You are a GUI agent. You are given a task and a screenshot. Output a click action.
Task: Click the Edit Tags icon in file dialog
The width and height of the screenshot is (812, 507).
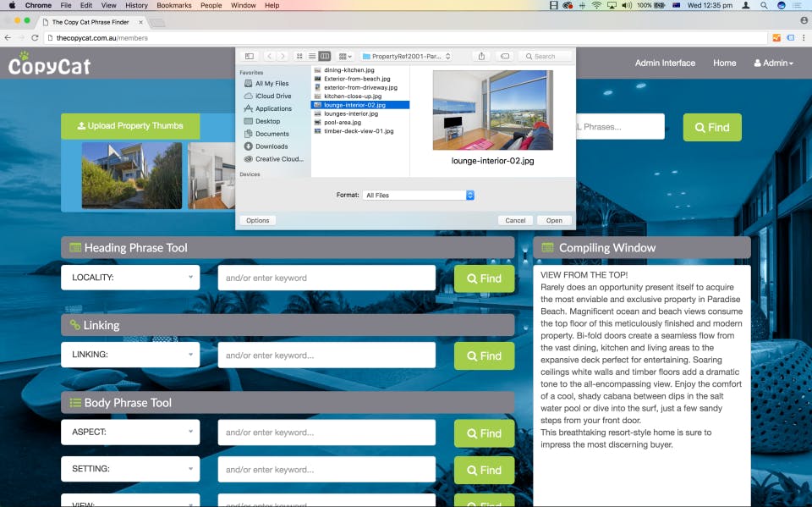pos(505,56)
